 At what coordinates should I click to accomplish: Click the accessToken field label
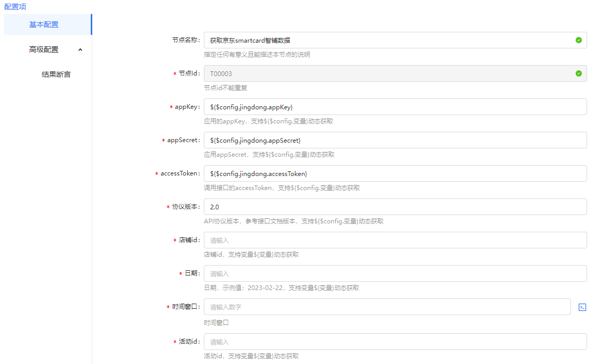[x=180, y=173]
